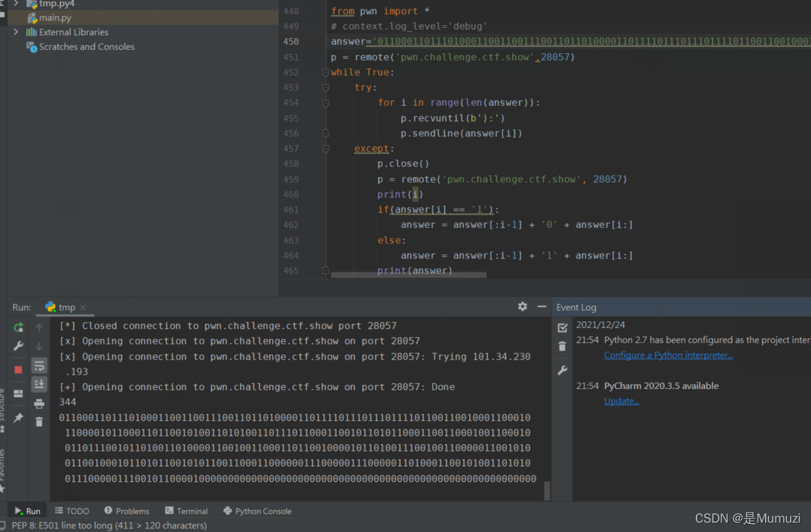Click the p.sendline(answer[i]) line
811x532 pixels.
point(461,134)
